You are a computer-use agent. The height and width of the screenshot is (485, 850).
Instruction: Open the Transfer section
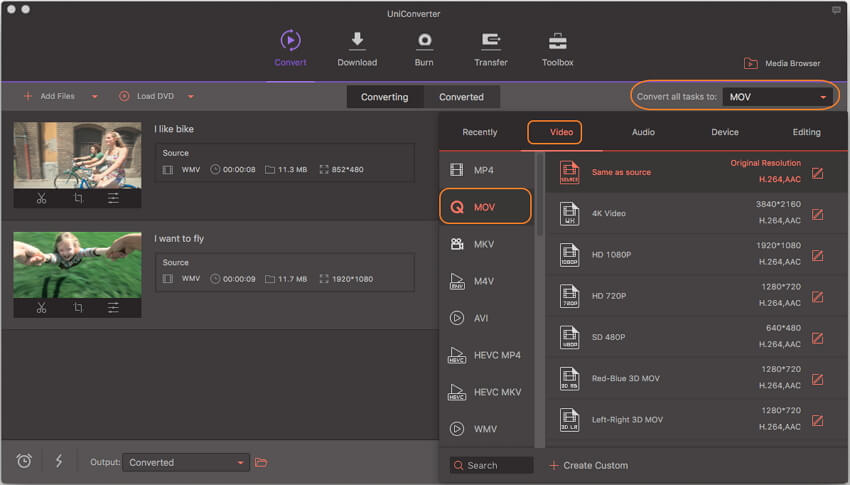click(x=491, y=48)
